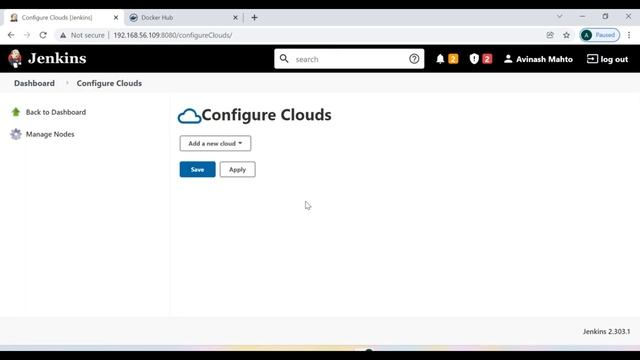Select the browser address bar URL
This screenshot has height=360, width=640.
click(173, 35)
